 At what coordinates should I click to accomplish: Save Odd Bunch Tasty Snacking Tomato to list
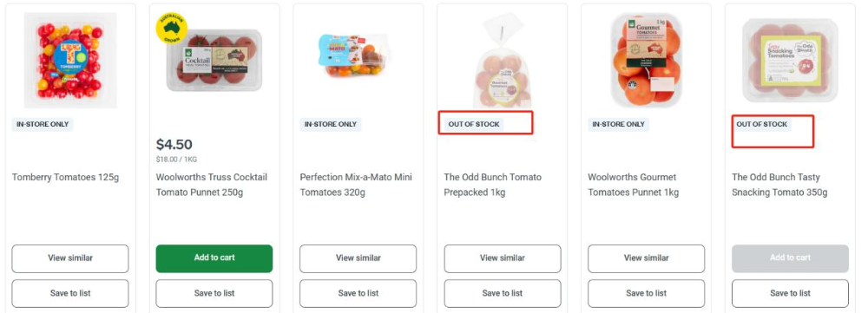click(x=790, y=294)
